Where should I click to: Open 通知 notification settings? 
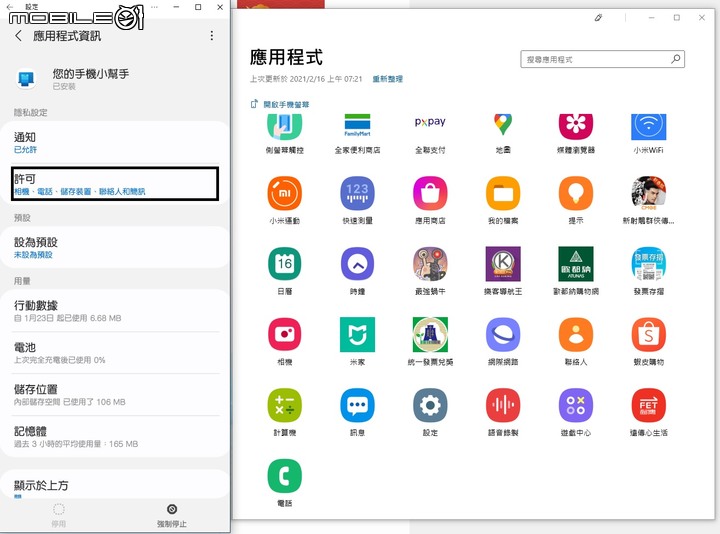tap(115, 142)
